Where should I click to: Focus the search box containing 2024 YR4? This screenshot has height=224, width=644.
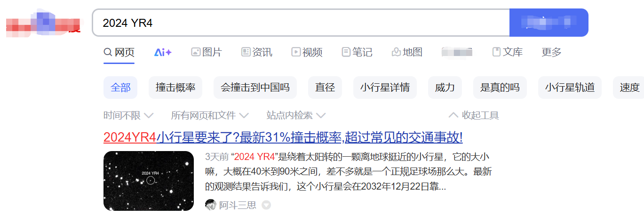[301, 23]
